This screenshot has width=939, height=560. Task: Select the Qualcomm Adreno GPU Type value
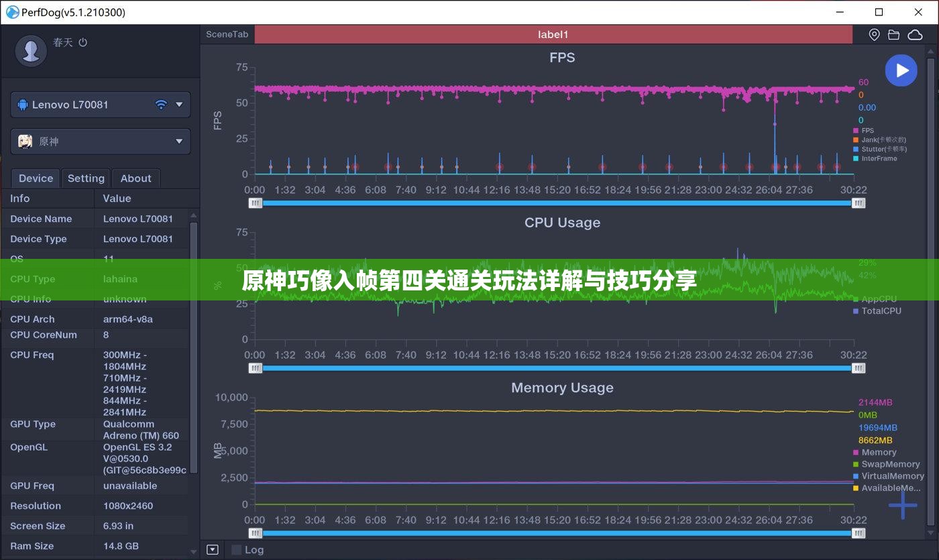[x=141, y=430]
